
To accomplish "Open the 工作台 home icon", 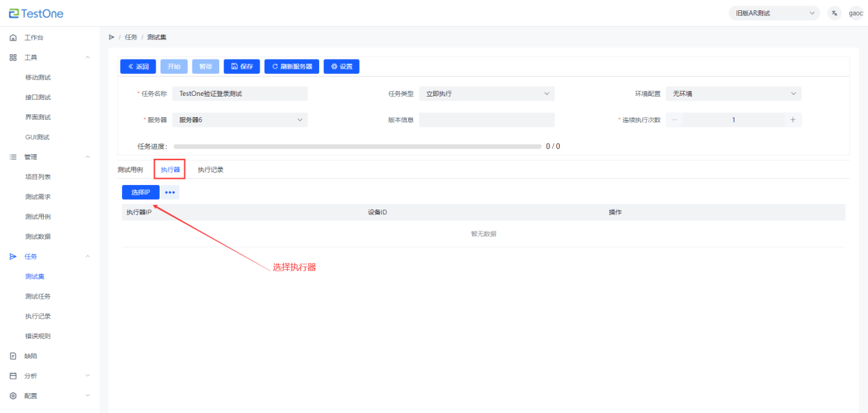I will click(13, 38).
